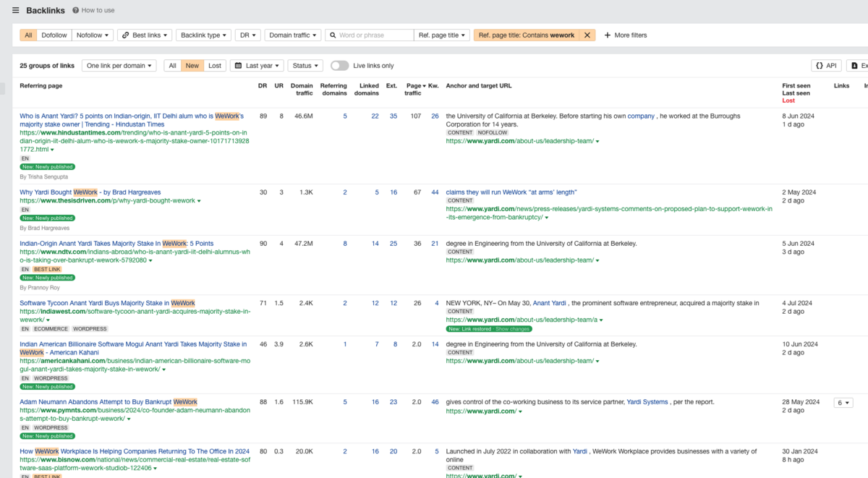Screen dimensions: 868x478
Task: Remove the wework filter with X icon
Action: point(587,35)
